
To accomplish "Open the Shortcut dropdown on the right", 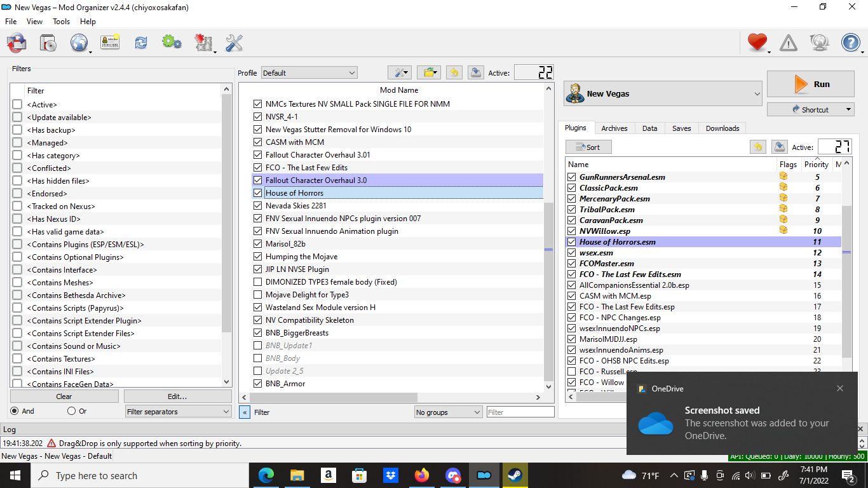I will click(x=810, y=109).
